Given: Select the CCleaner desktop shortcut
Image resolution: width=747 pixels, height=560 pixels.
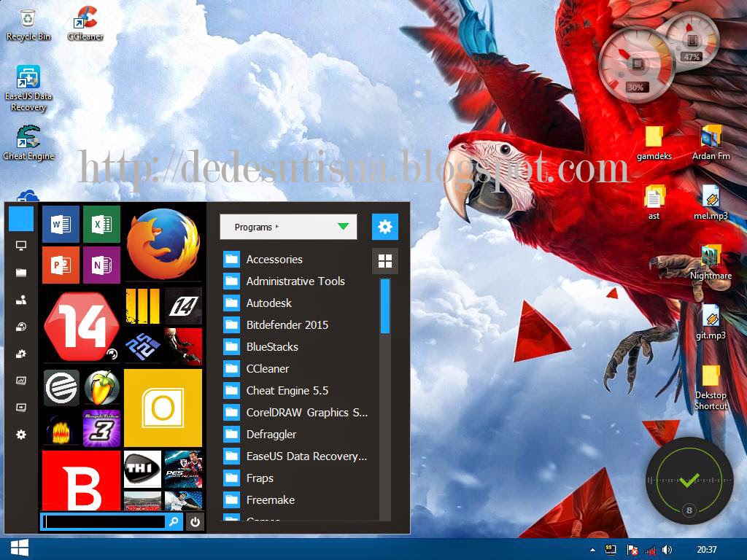Looking at the screenshot, I should [86, 24].
